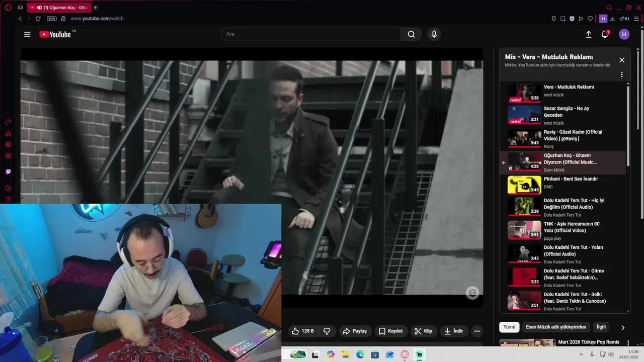Save the video with Kaydet

click(391, 331)
